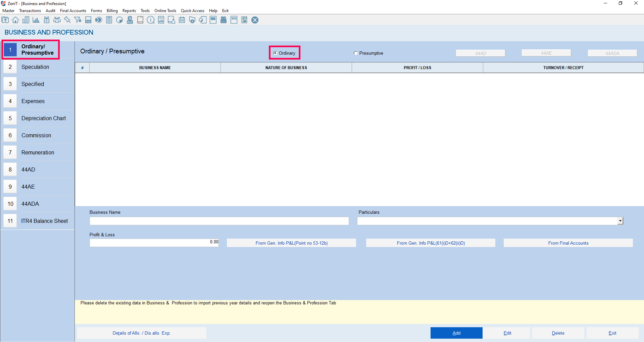Click the report sheet with chart icon
Image resolution: width=644 pixels, height=342 pixels.
(161, 20)
